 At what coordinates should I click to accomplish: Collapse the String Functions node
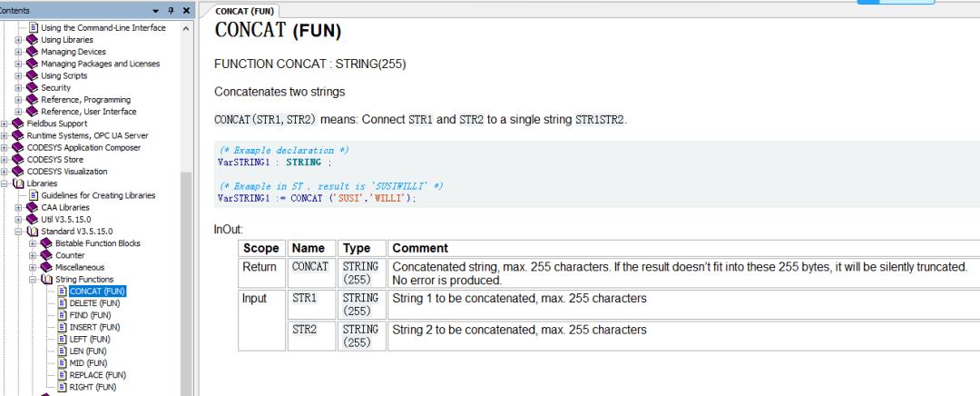click(x=34, y=280)
